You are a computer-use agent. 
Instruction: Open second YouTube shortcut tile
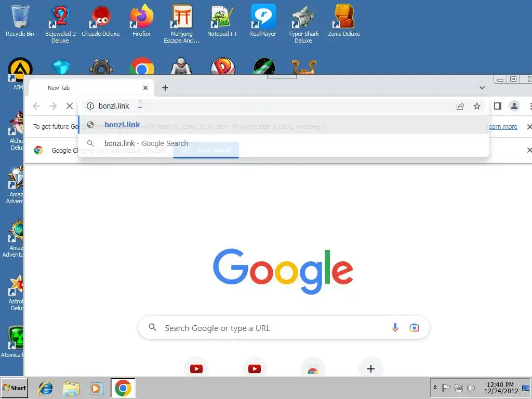(255, 368)
